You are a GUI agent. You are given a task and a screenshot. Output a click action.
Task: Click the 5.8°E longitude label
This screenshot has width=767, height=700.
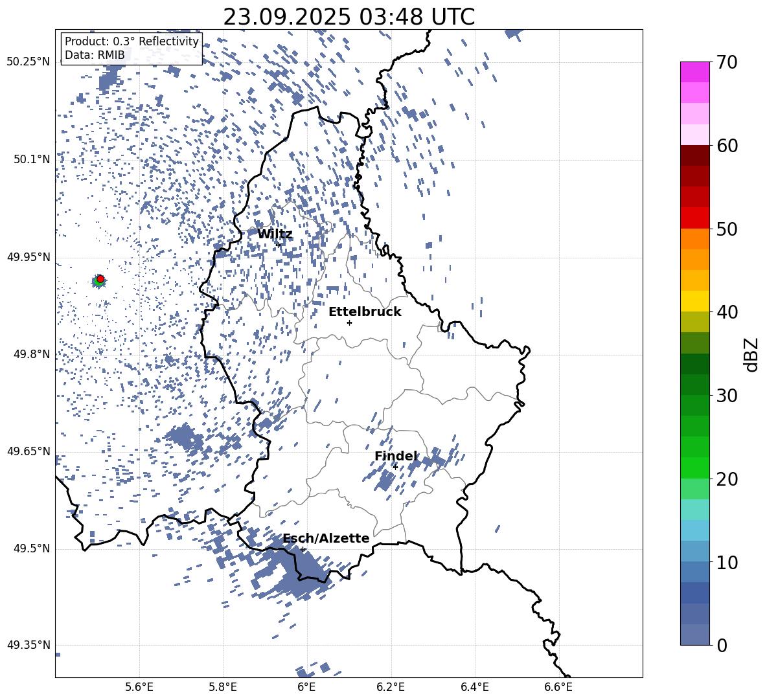coord(223,688)
